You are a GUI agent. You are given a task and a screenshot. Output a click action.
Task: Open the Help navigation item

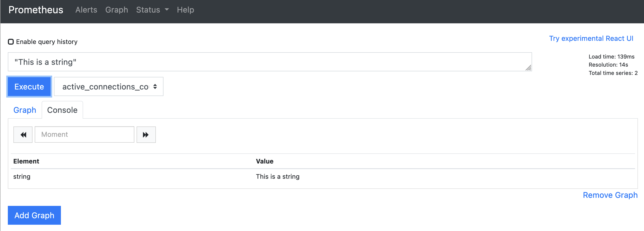tap(185, 10)
